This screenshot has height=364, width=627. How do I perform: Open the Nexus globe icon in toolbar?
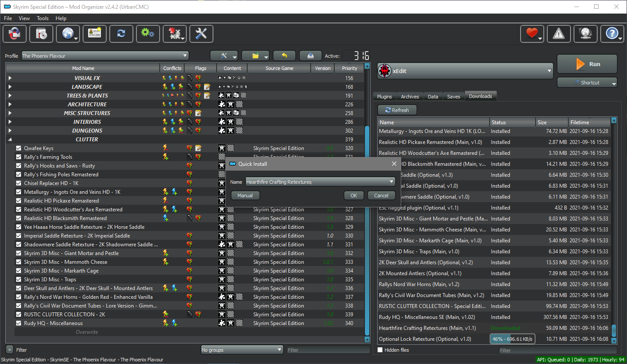tap(68, 34)
